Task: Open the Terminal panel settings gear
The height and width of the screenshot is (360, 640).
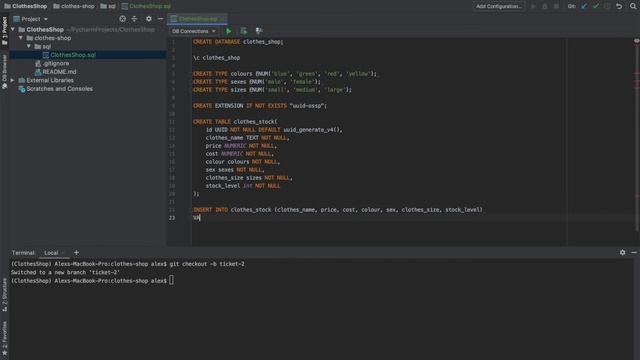Action: coord(622,253)
